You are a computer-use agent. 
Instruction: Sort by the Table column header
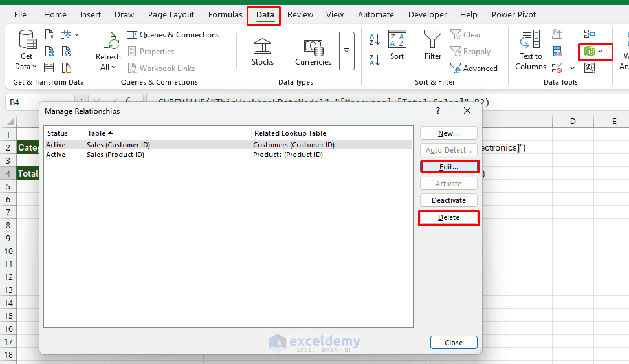click(168, 133)
